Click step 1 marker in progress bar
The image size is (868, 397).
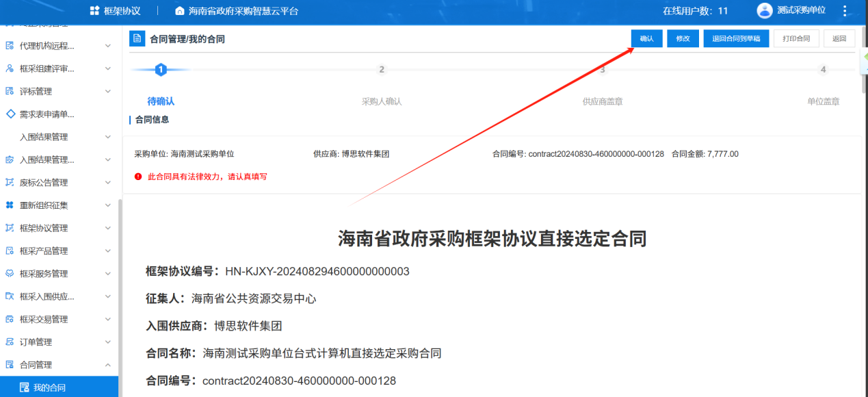161,69
